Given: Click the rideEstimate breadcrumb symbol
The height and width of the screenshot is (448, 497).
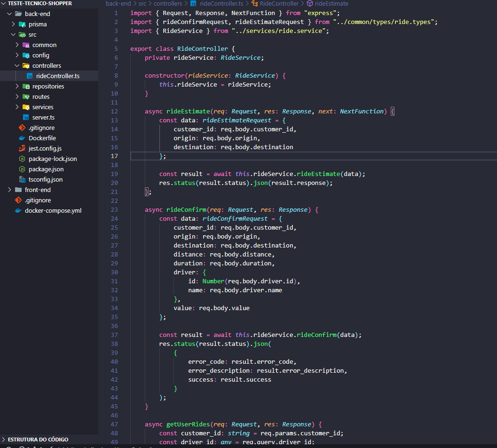Looking at the screenshot, I should coord(331,4).
